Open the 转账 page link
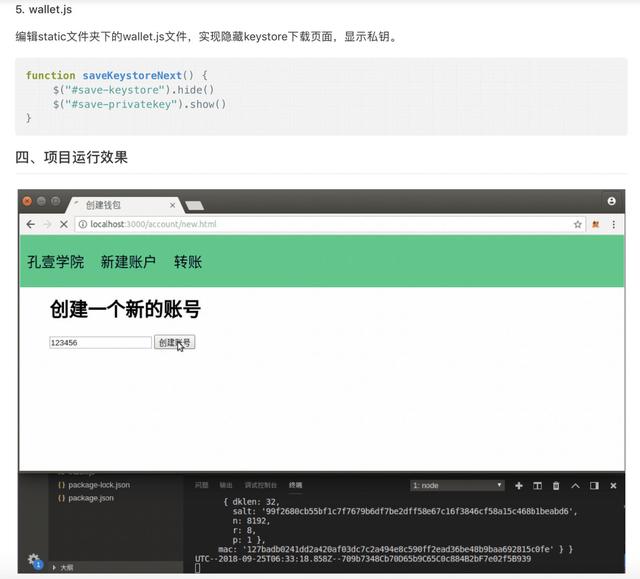640x579 pixels. tap(188, 262)
